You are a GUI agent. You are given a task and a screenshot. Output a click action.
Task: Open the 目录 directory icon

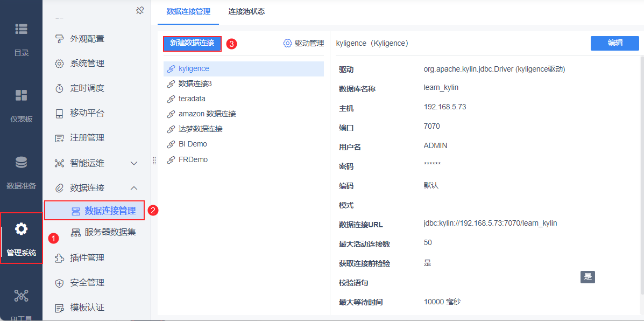(x=21, y=29)
